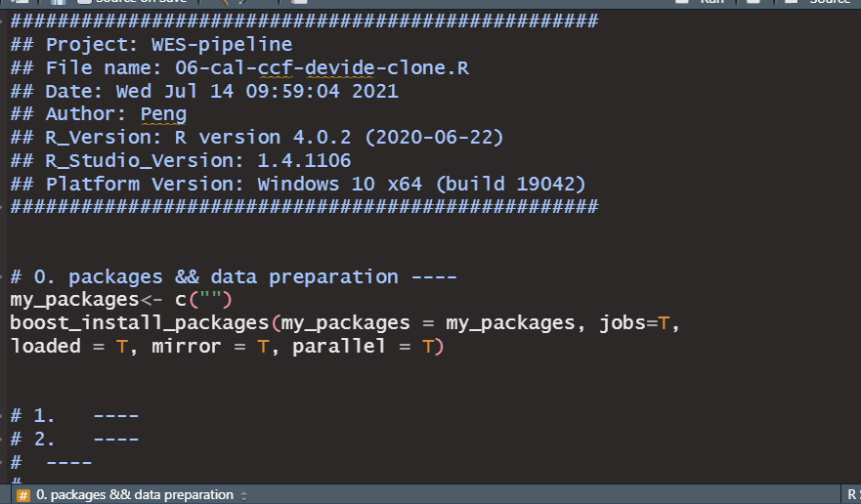
Task: Click the Save document icon in toolbar
Action: pyautogui.click(x=59, y=2)
